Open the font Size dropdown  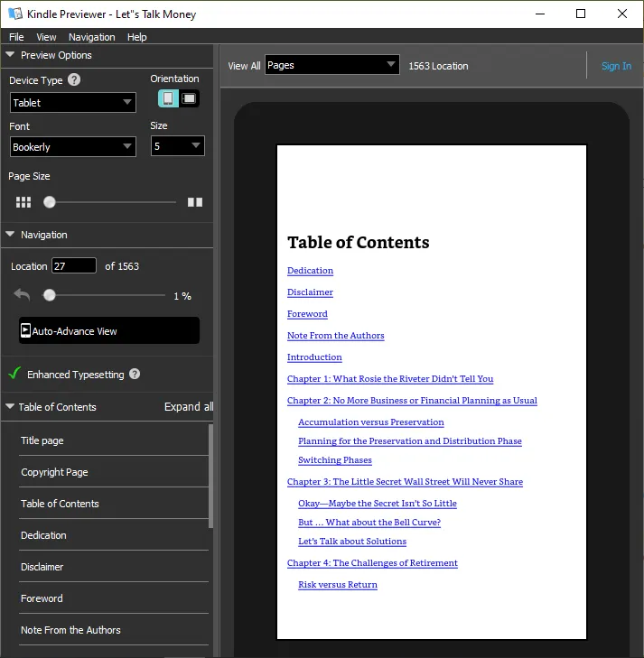click(x=178, y=146)
